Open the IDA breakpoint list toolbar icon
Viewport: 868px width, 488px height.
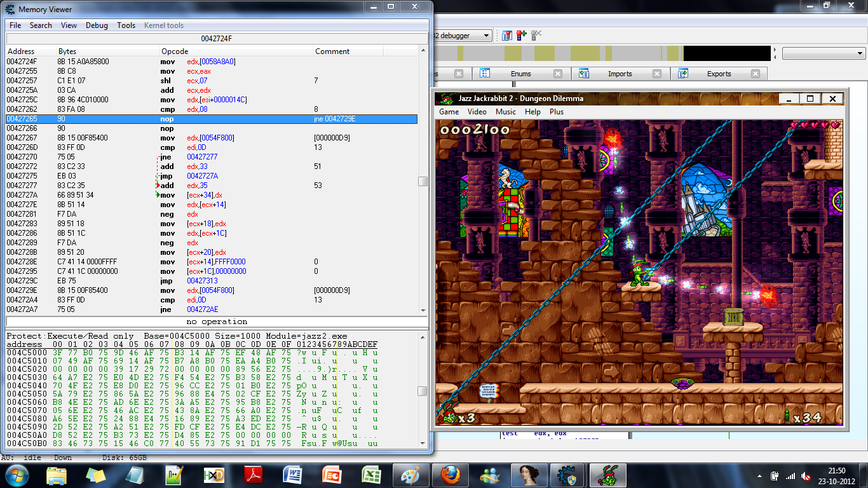[x=507, y=36]
